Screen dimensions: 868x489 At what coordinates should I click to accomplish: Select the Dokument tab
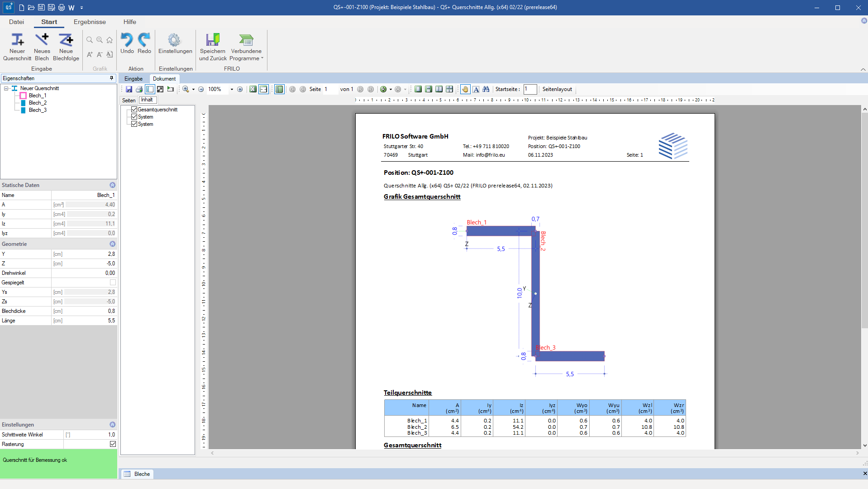pyautogui.click(x=164, y=79)
